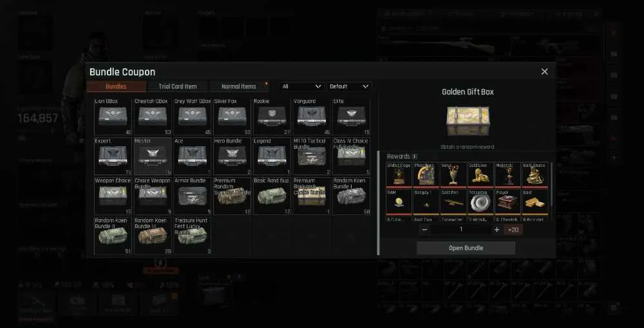This screenshot has width=644, height=328.
Task: Add 20 to the open quantity
Action: [x=513, y=230]
